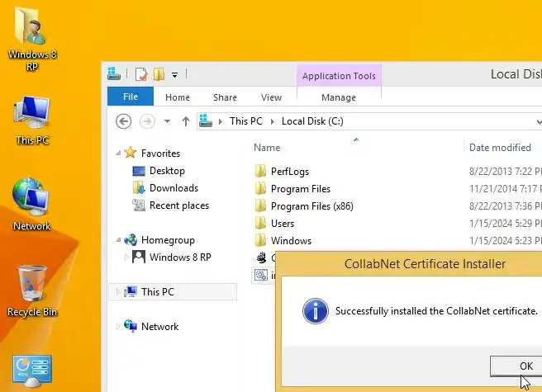This screenshot has height=392, width=542.
Task: Select Recent places under Favorites
Action: point(179,205)
